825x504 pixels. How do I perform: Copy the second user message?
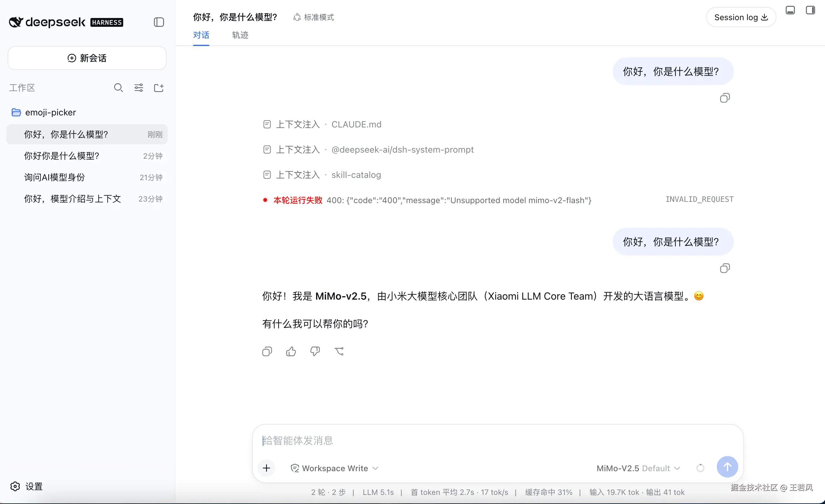point(725,268)
